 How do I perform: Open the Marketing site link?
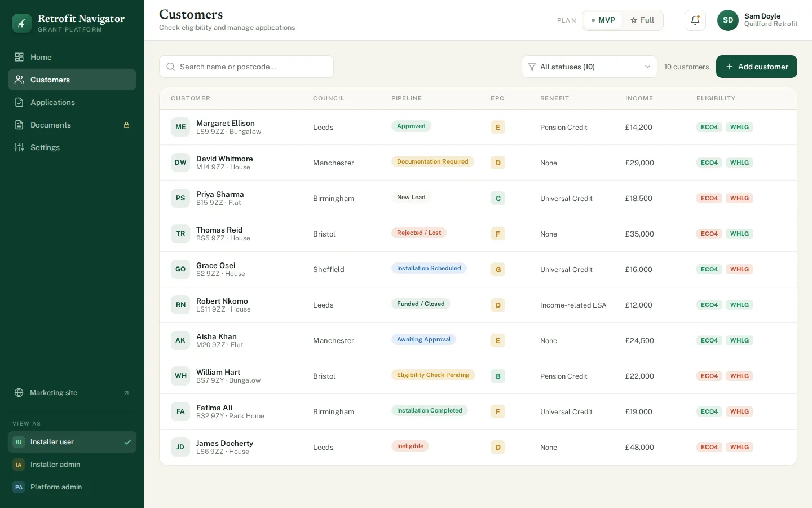pyautogui.click(x=72, y=393)
